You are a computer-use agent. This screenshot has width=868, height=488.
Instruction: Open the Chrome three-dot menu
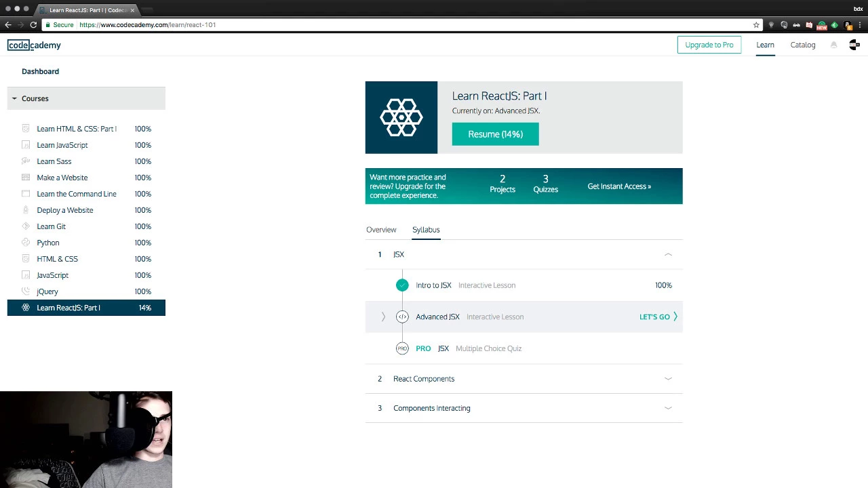[859, 24]
